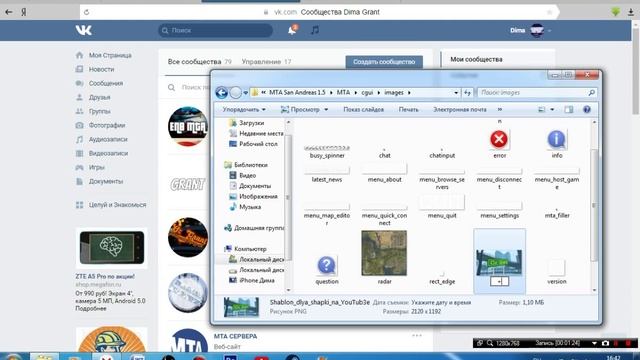Open the Dima profile menu arrow
640x360 pixels.
pos(549,30)
